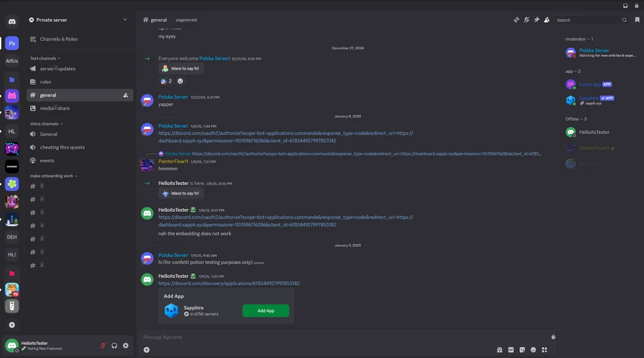
Task: Open Evora app in the member list
Action: [600, 84]
